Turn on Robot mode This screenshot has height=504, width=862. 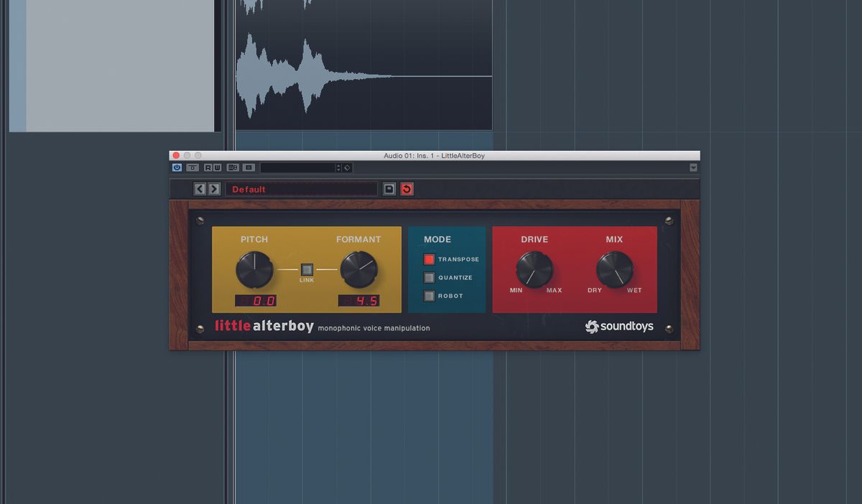[430, 296]
